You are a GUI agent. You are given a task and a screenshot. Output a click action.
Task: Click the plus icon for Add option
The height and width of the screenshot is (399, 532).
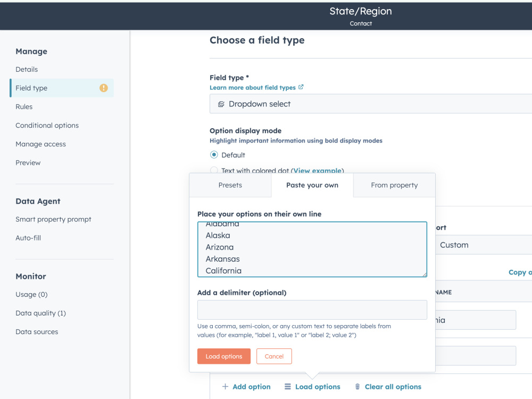click(x=225, y=386)
